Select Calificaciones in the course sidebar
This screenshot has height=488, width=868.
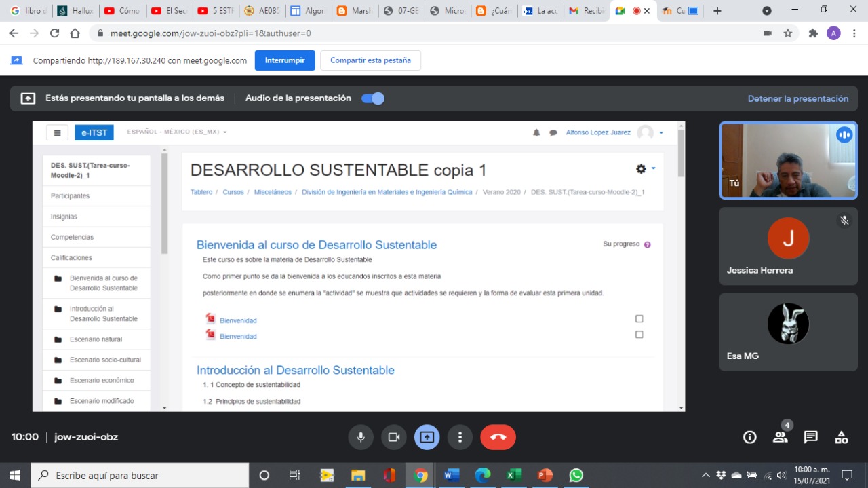[71, 258]
